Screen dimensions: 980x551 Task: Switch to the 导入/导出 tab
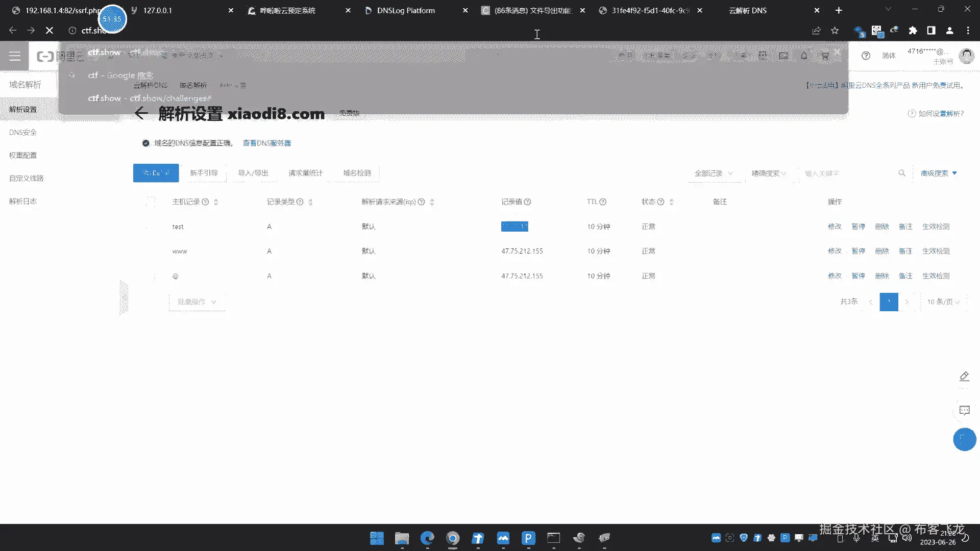pos(253,173)
